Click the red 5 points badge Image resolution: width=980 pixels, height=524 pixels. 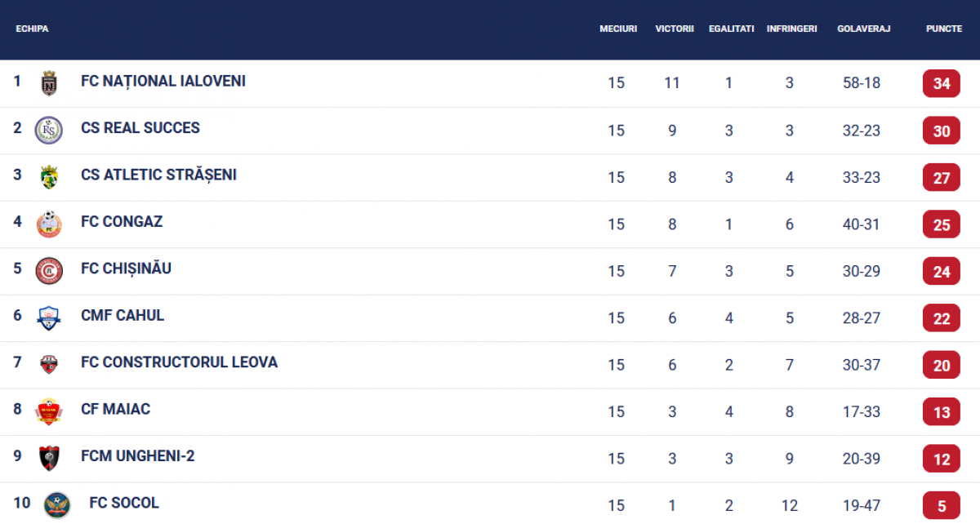coord(942,505)
